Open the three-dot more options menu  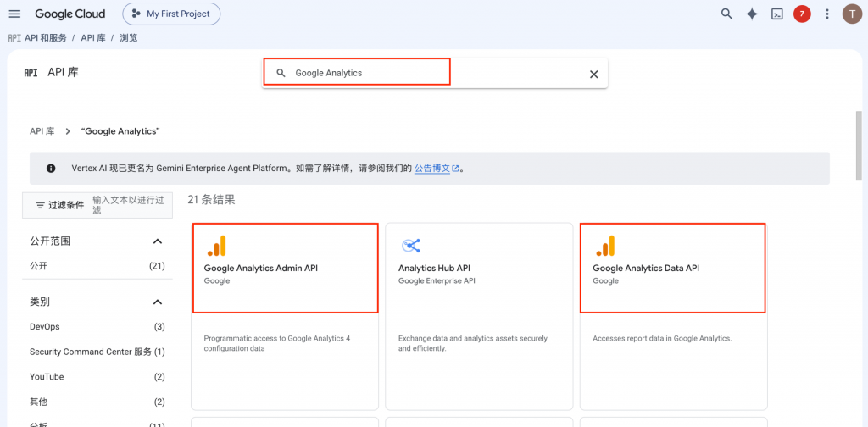[x=827, y=14]
